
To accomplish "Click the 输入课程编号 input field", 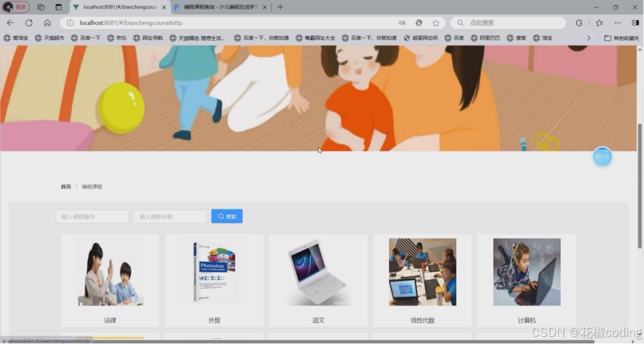I will (91, 216).
